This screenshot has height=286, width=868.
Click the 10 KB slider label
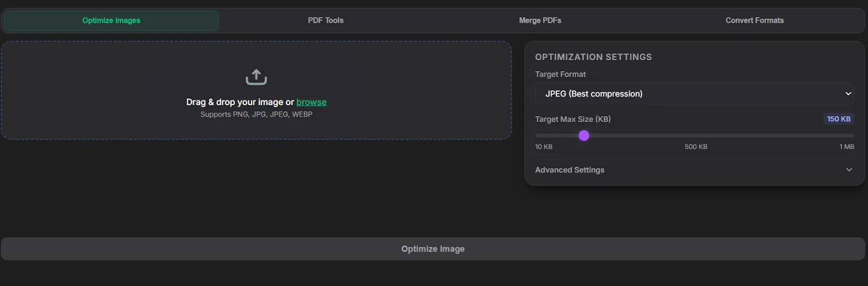544,147
